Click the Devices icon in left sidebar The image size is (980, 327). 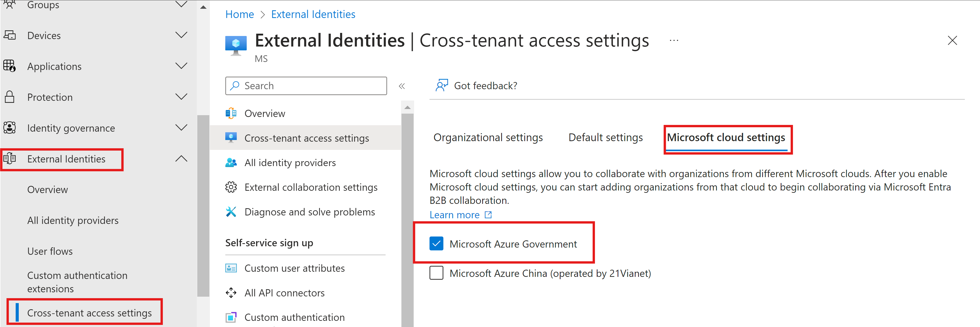point(10,35)
